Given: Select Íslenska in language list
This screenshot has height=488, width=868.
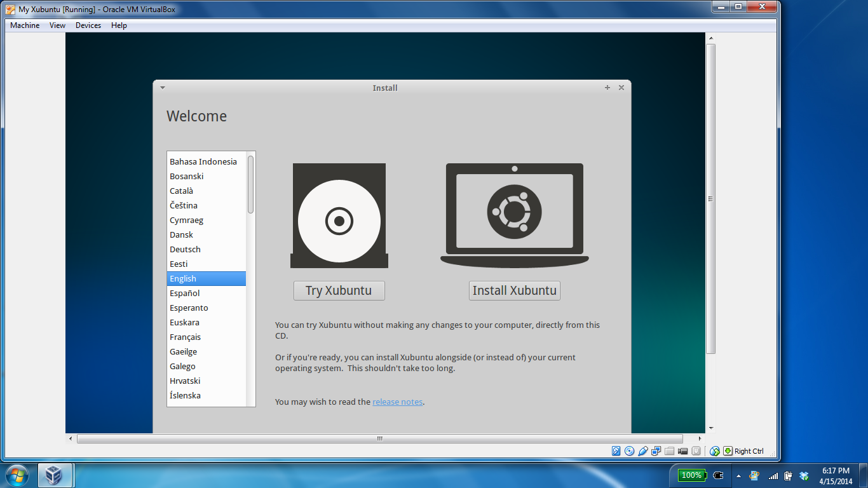Looking at the screenshot, I should pyautogui.click(x=207, y=395).
